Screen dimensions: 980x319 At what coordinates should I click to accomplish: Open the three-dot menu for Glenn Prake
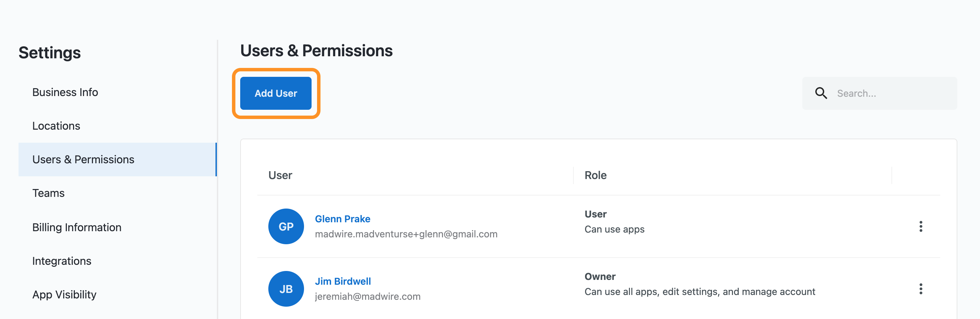point(920,226)
